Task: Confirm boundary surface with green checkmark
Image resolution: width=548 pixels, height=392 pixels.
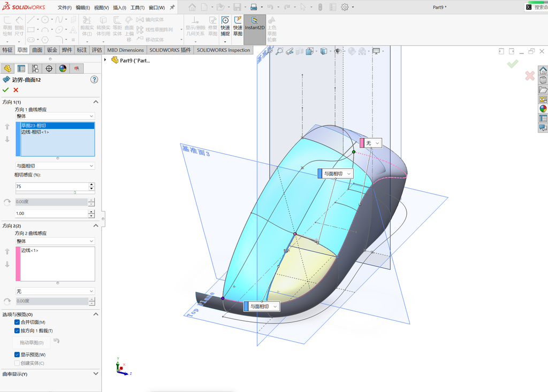Action: [x=5, y=90]
